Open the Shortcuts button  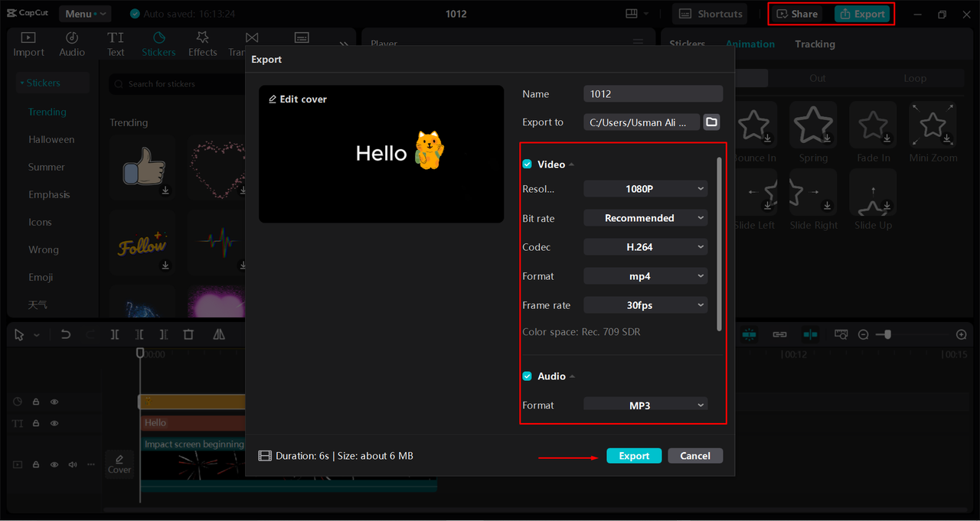coord(710,14)
